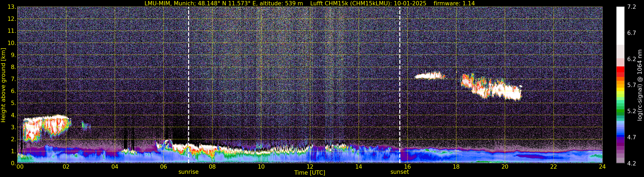
Task: Click the white dashed sunset marker line
Action: pos(400,85)
